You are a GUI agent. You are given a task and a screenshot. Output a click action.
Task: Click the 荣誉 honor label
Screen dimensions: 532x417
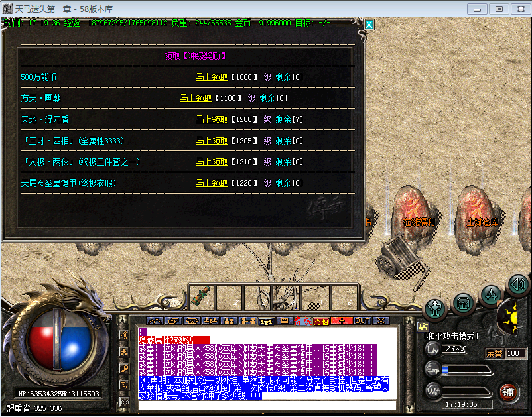click(x=494, y=353)
